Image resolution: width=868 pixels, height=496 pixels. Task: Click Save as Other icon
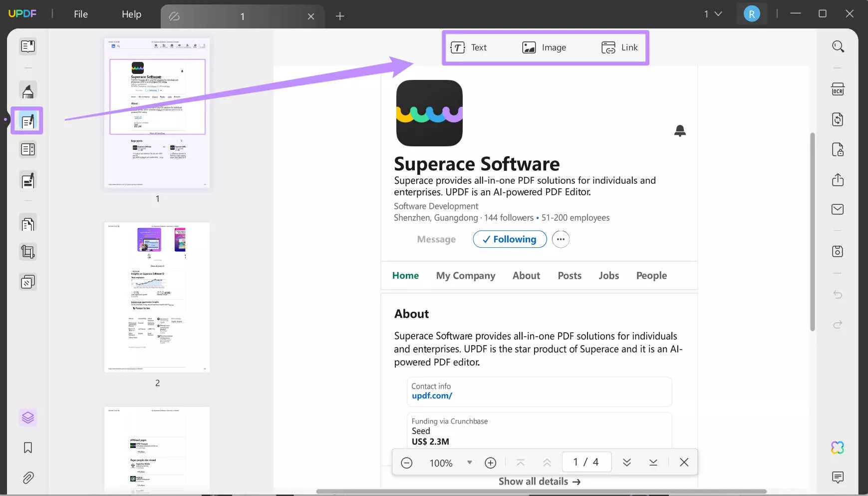click(x=838, y=251)
